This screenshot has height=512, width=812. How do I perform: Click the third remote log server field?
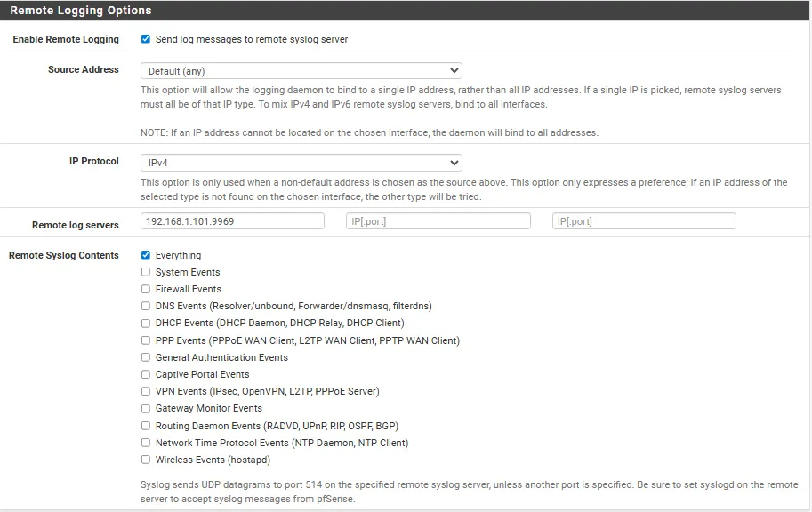pyautogui.click(x=644, y=221)
